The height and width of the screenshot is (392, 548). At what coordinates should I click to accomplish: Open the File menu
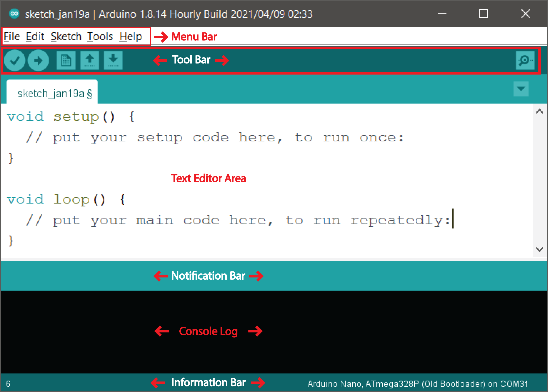click(12, 37)
